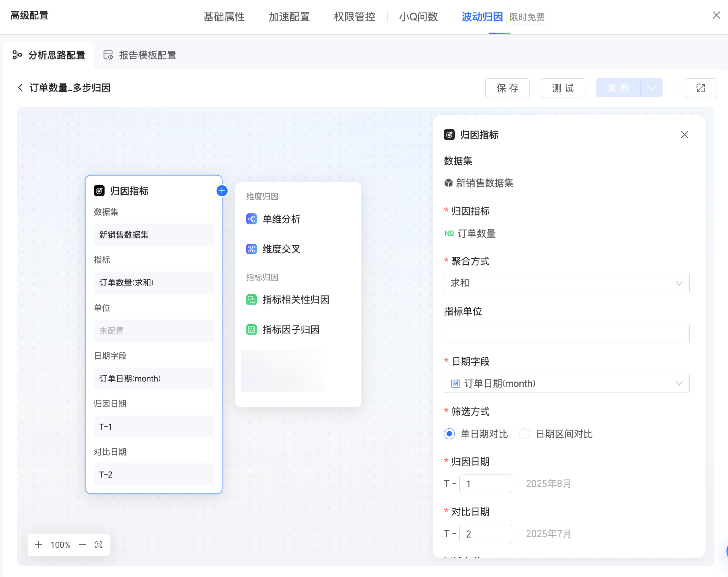Click the blue plus node-add button

click(222, 191)
